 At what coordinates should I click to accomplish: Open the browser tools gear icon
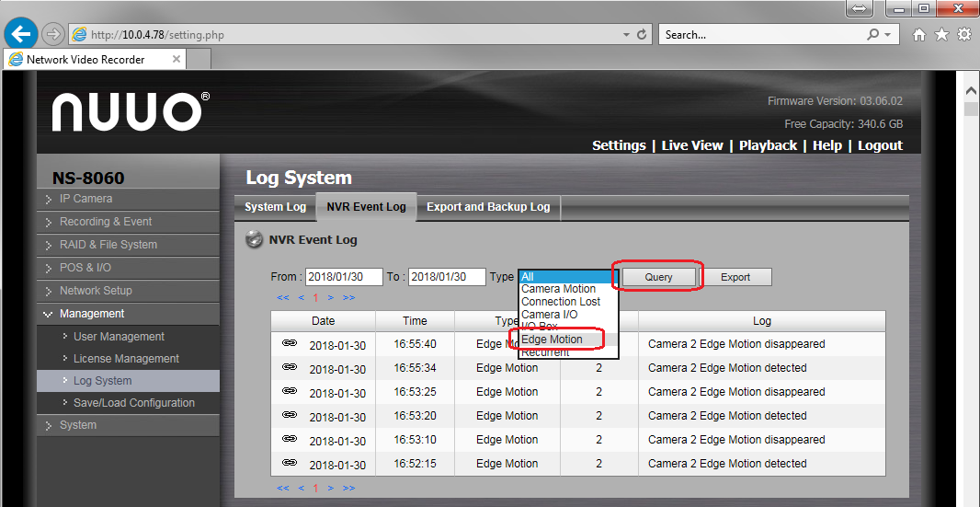[x=963, y=35]
